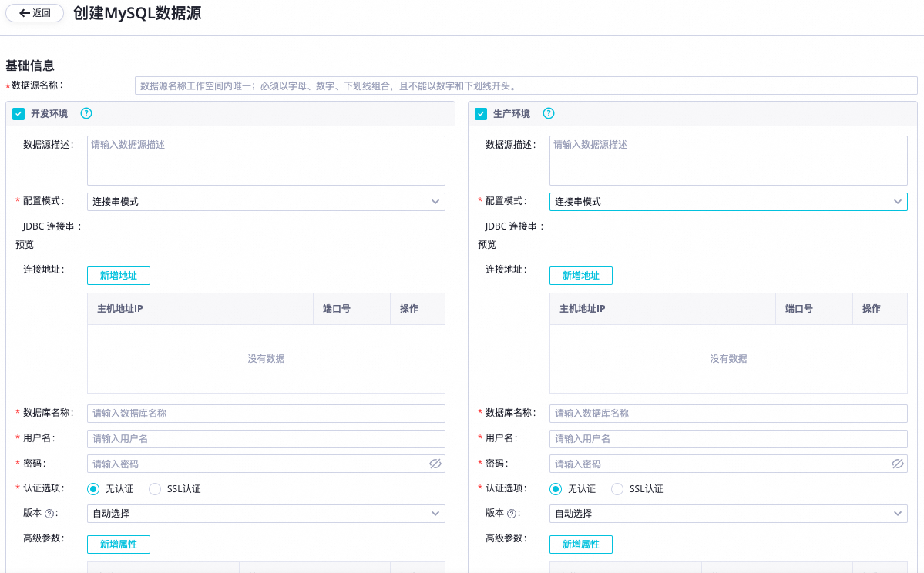Focus 用户名 input in 生产环境
This screenshot has width=924, height=573.
(x=728, y=439)
